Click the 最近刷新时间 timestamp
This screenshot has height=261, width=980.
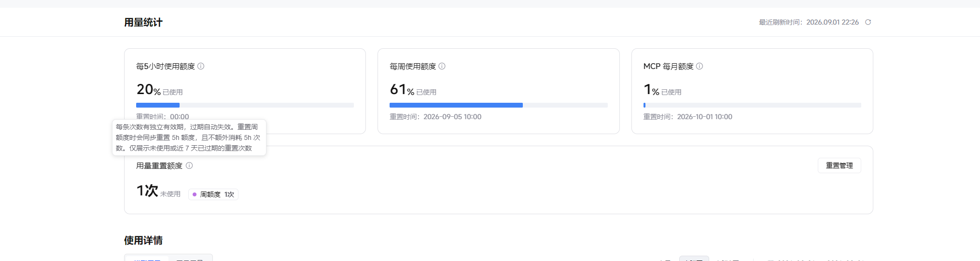[809, 22]
